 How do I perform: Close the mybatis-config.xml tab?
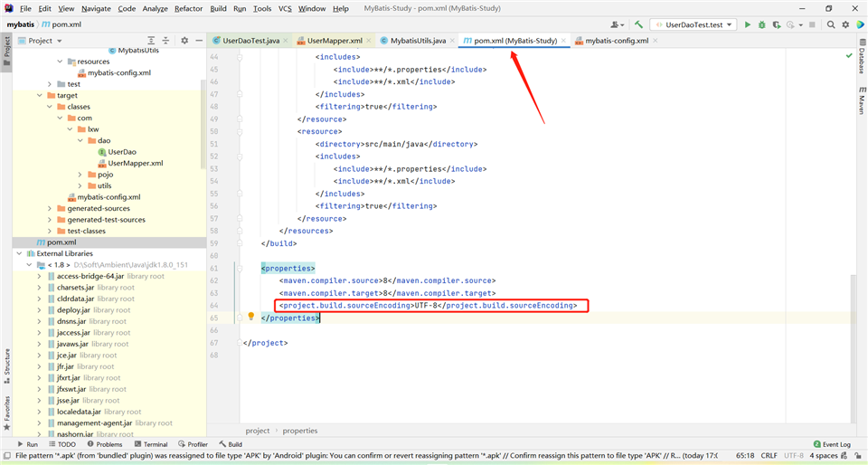tap(655, 41)
